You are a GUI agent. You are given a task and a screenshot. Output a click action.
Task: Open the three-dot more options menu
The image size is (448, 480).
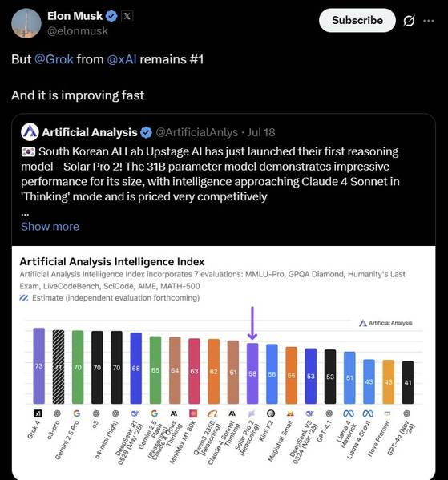[429, 21]
